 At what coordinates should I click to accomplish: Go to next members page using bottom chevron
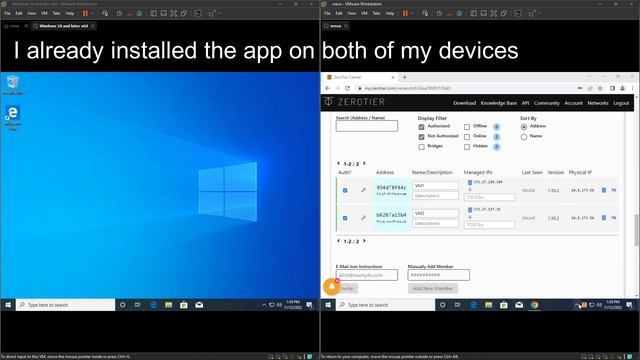364,241
